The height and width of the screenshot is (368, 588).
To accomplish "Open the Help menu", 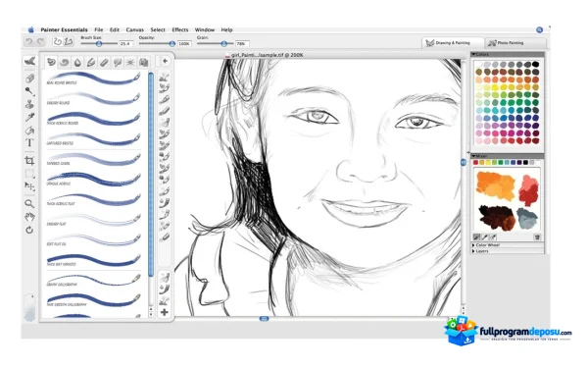I will (x=226, y=29).
